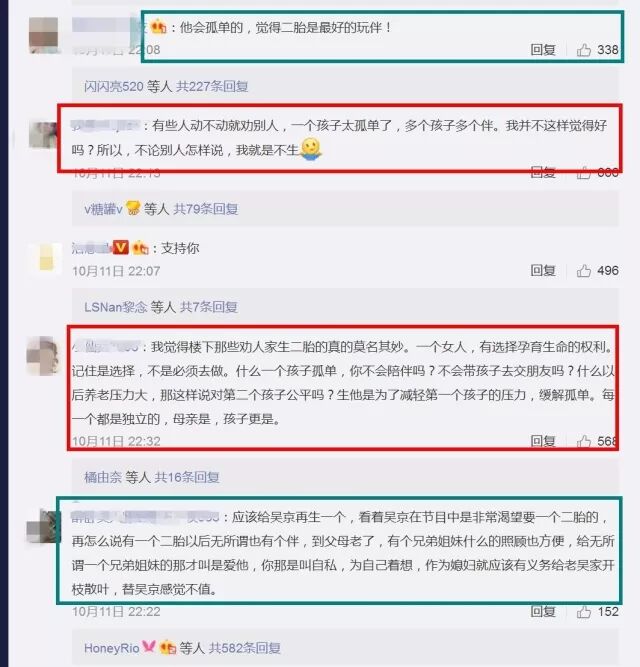This screenshot has height=667, width=640.
Task: Click avatar of the 支持你 commenter
Action: coord(46,257)
